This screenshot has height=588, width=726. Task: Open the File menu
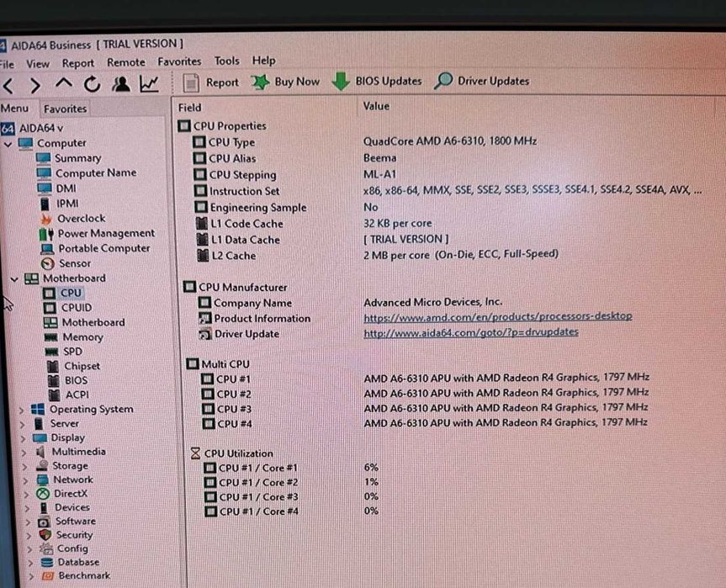point(7,64)
